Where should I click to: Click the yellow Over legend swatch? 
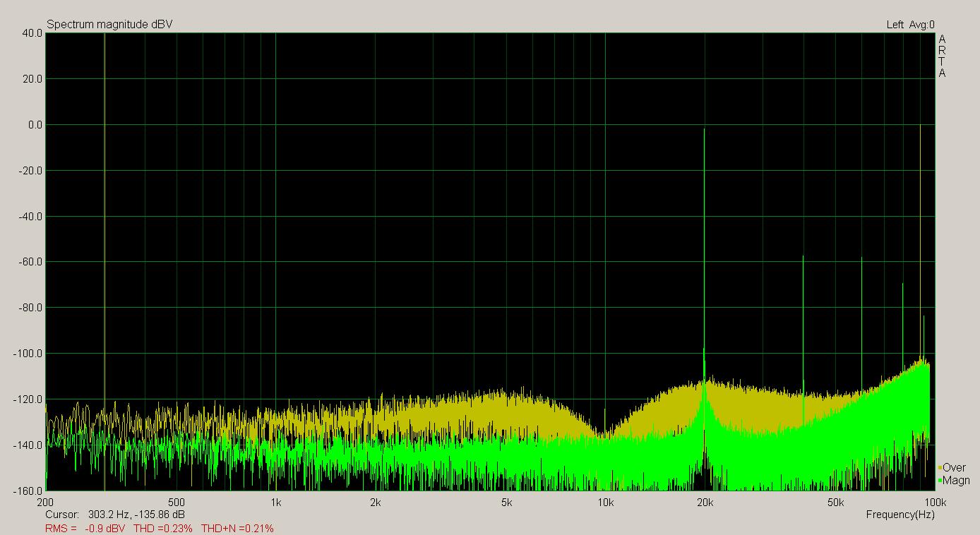pos(940,468)
